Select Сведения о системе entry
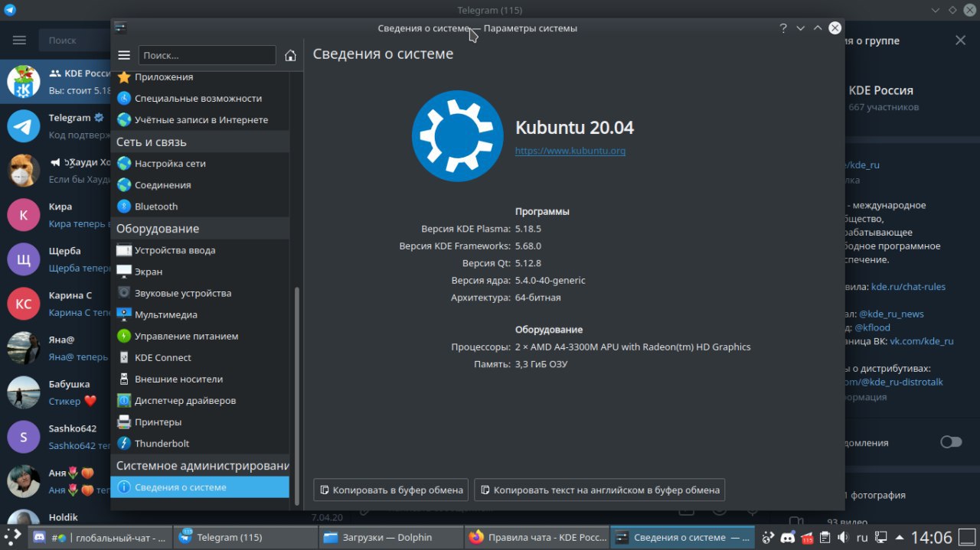Image resolution: width=980 pixels, height=550 pixels. (201, 487)
